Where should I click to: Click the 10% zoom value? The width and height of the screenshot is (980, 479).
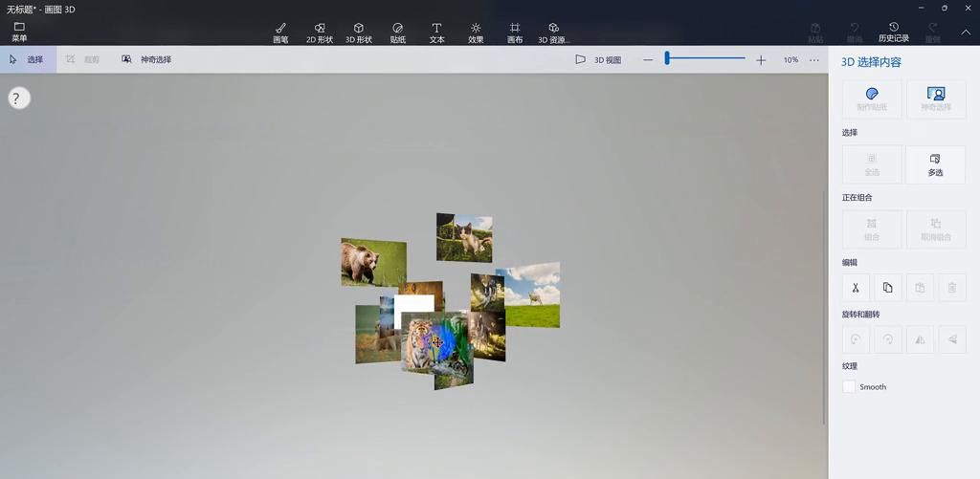791,60
